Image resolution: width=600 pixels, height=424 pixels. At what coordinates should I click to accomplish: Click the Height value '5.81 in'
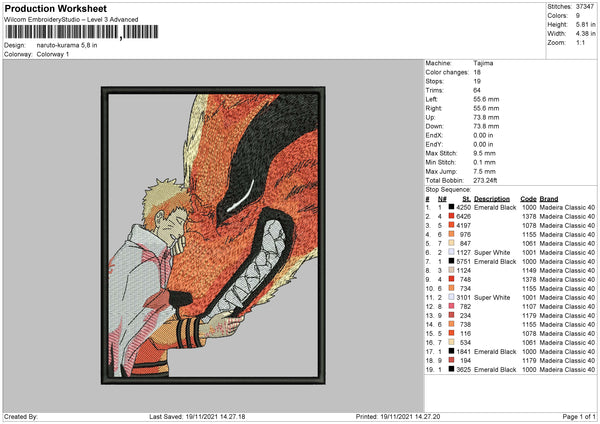[x=586, y=24]
